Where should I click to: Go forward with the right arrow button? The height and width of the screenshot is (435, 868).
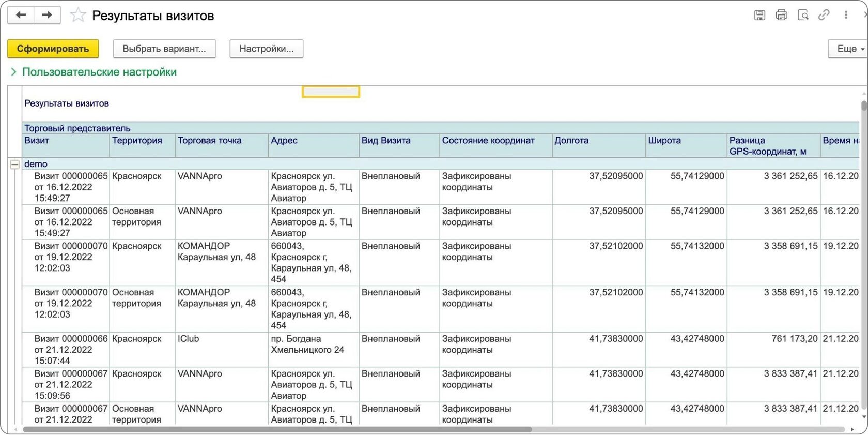click(x=47, y=15)
